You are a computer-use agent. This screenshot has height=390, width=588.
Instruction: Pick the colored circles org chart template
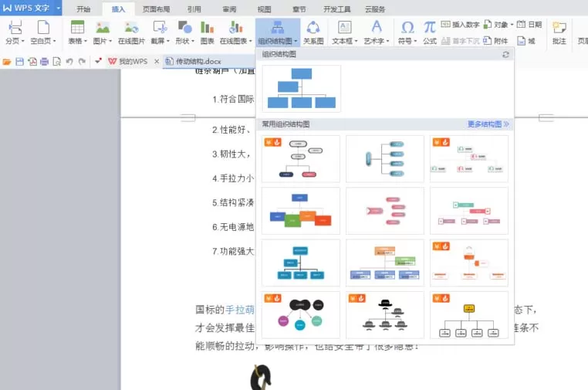coord(301,315)
